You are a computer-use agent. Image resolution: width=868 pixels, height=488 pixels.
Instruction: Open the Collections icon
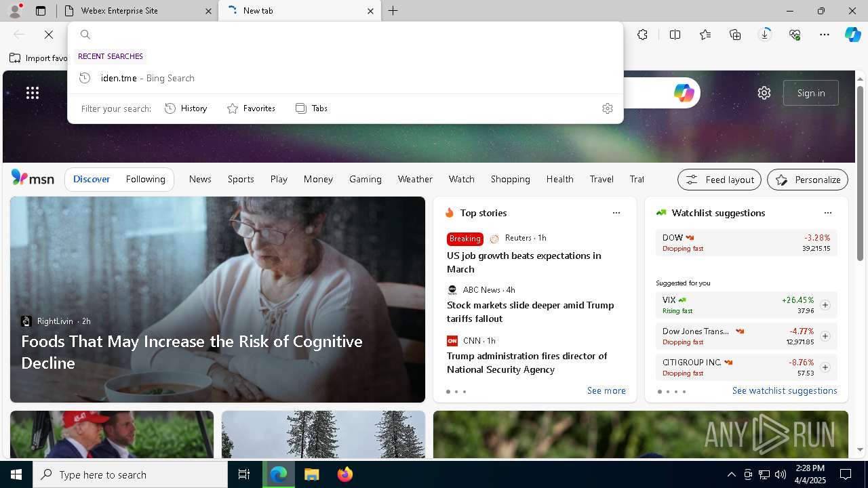coord(735,35)
